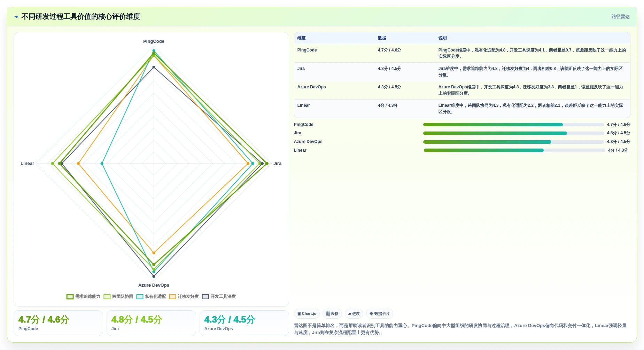Click the Chart.js tag

pyautogui.click(x=307, y=314)
